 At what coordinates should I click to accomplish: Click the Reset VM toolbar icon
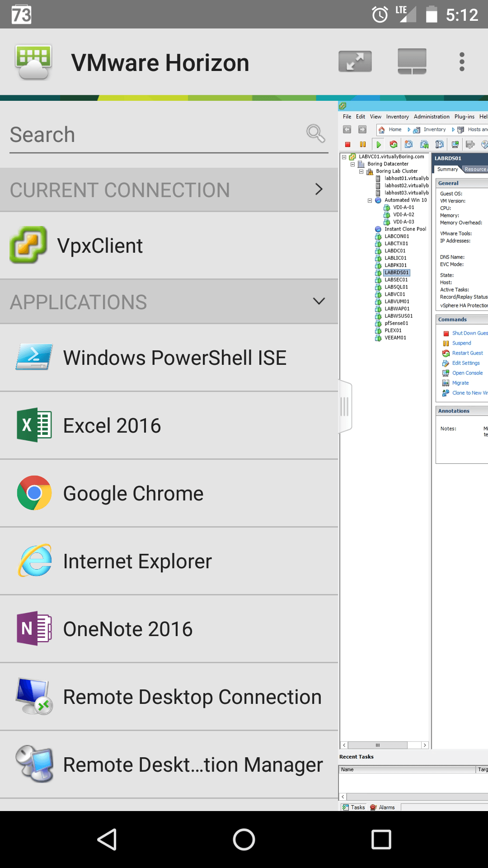(394, 145)
